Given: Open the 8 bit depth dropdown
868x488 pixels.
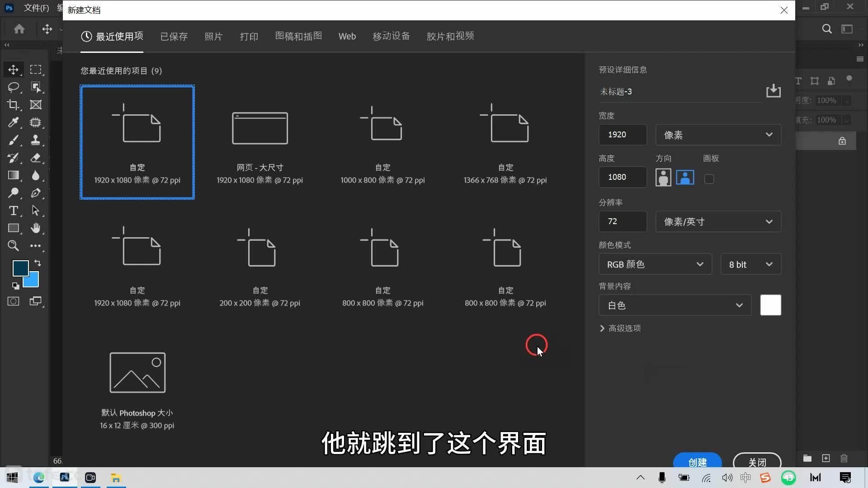Looking at the screenshot, I should coord(751,264).
